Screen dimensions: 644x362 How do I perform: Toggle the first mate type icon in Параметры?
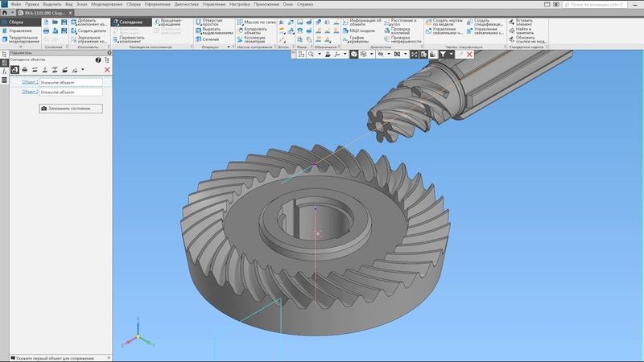15,70
